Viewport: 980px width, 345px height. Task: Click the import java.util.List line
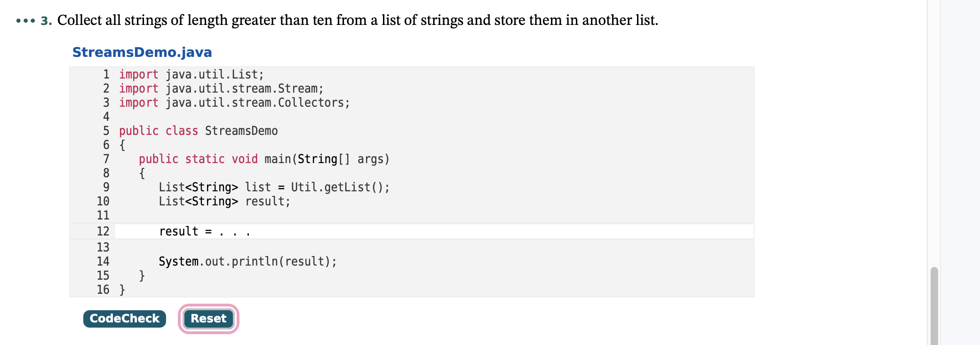pos(191,75)
